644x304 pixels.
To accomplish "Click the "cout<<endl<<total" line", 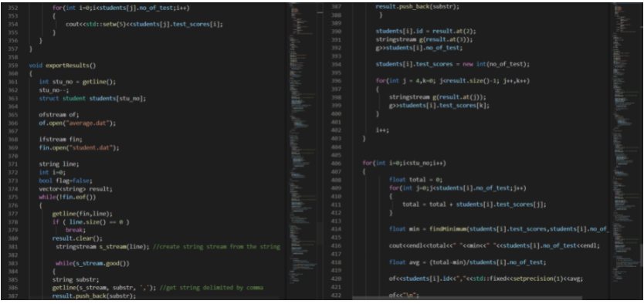I will (494, 245).
